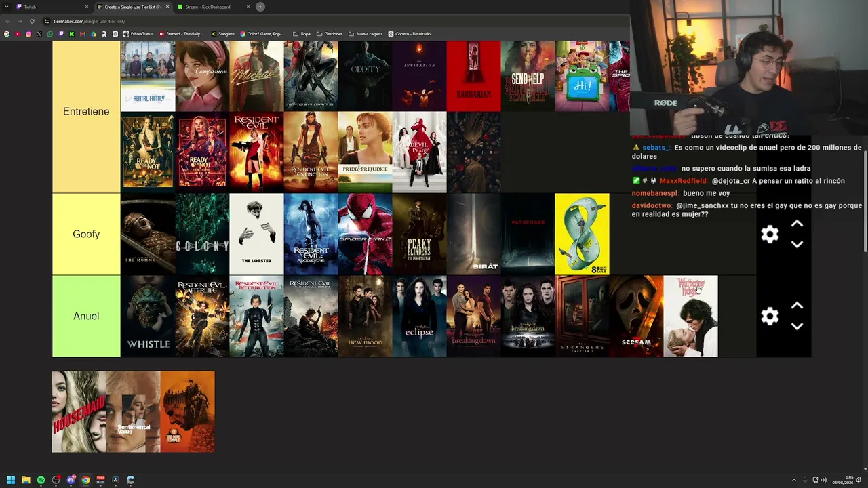The width and height of the screenshot is (868, 488).
Task: Open the YouTube bookmark icon
Action: (x=18, y=34)
